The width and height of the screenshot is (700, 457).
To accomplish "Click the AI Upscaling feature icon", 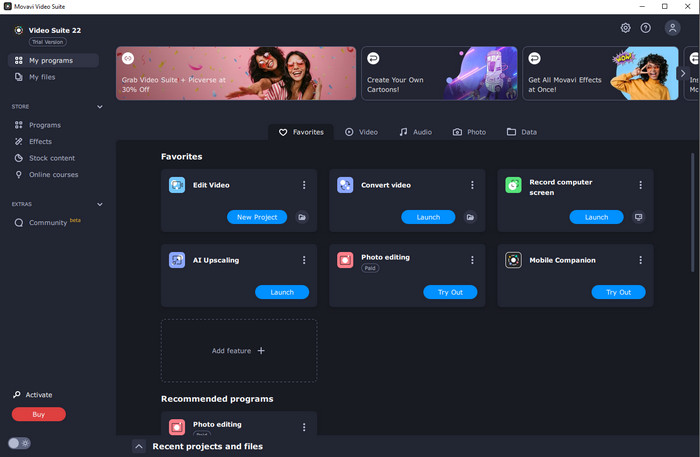I will pyautogui.click(x=177, y=260).
